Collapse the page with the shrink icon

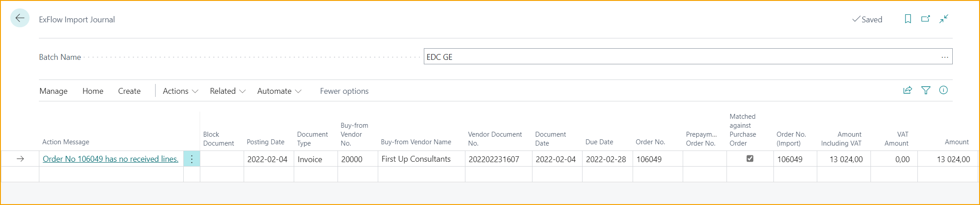click(x=944, y=19)
